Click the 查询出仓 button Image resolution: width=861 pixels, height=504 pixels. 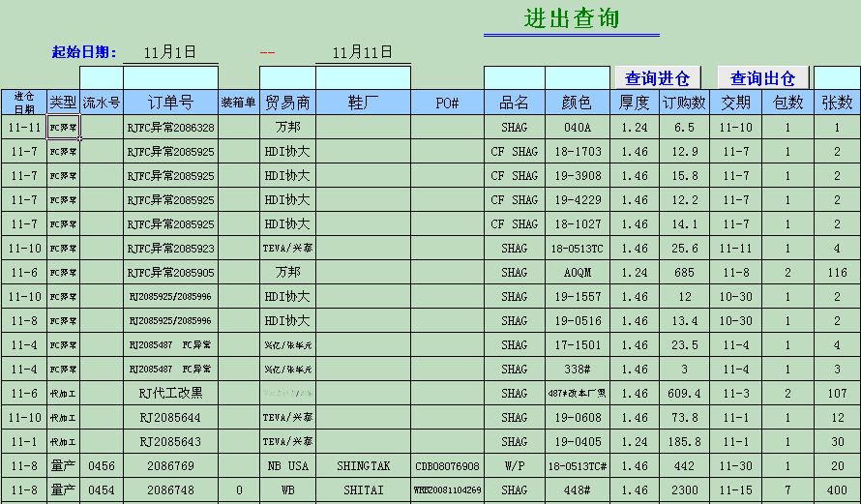tap(762, 78)
